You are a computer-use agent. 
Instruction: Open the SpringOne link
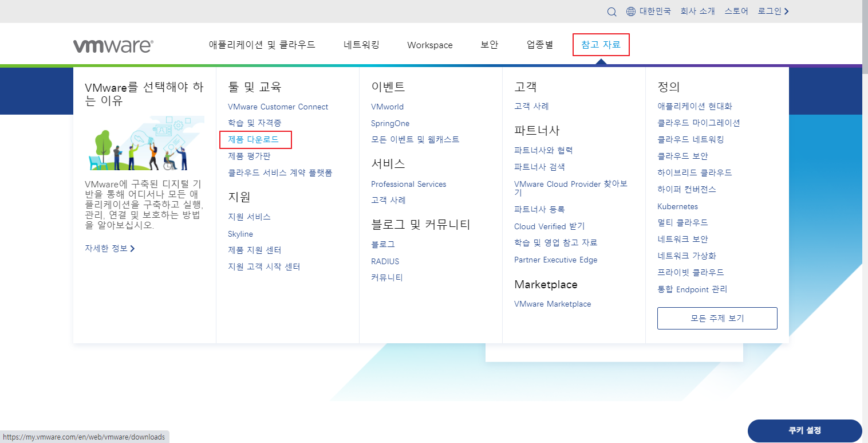[390, 123]
